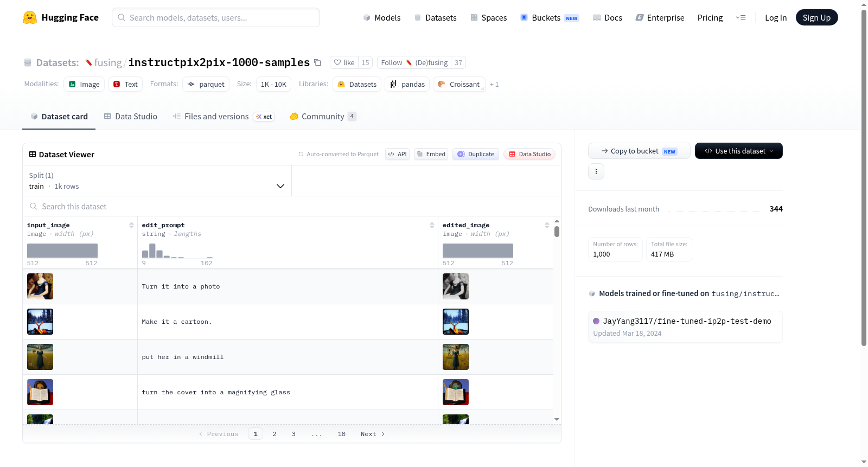Open Data Studio from viewer header

point(529,154)
